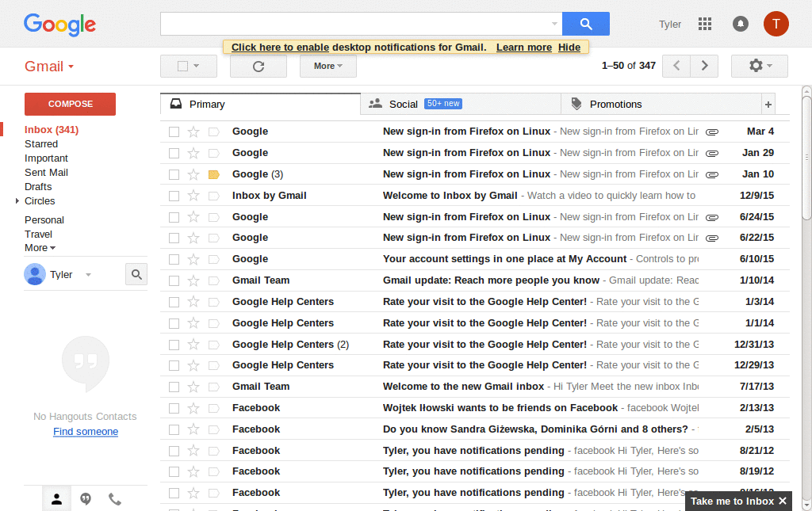Refresh the inbox with the reload icon

click(x=258, y=66)
